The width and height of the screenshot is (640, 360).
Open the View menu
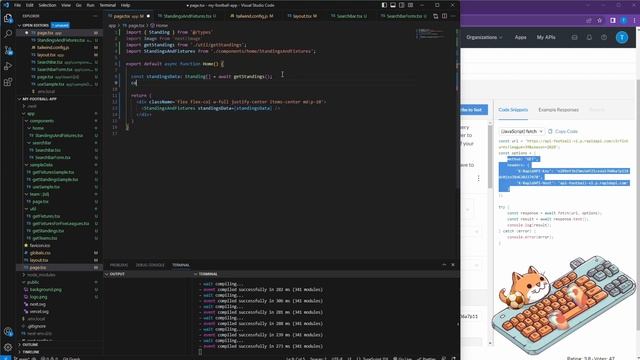66,5
